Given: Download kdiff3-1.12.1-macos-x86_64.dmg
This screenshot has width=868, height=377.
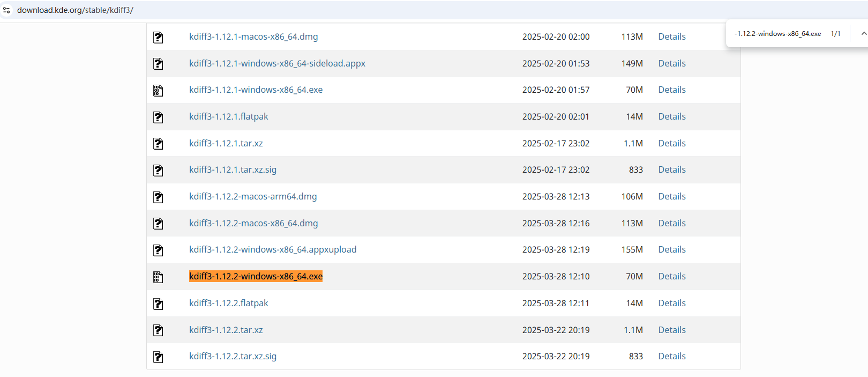Looking at the screenshot, I should pos(253,36).
